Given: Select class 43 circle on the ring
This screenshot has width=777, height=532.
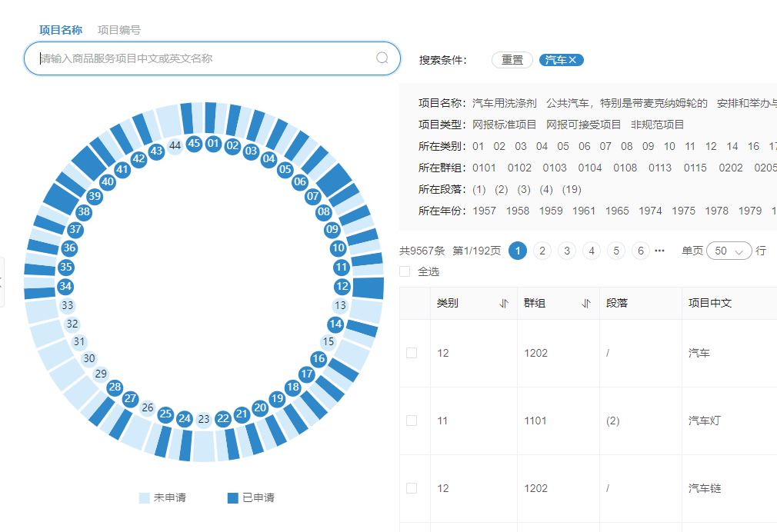Looking at the screenshot, I should (156, 151).
